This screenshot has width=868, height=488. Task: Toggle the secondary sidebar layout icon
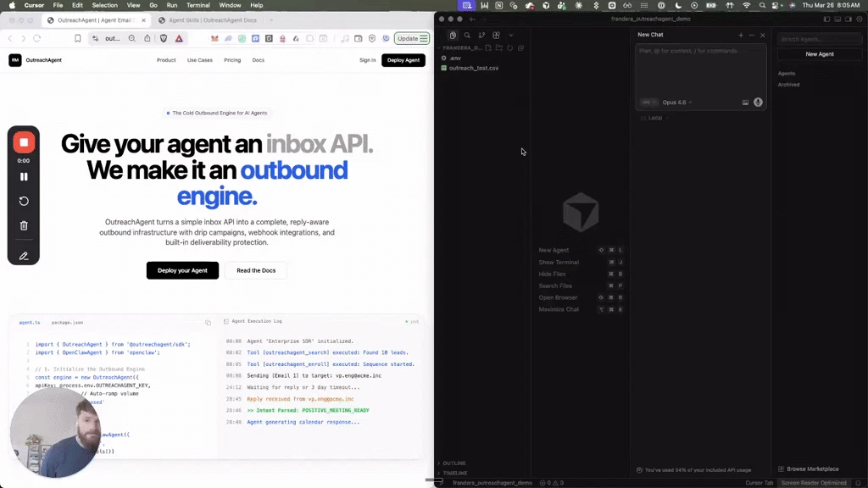point(848,19)
